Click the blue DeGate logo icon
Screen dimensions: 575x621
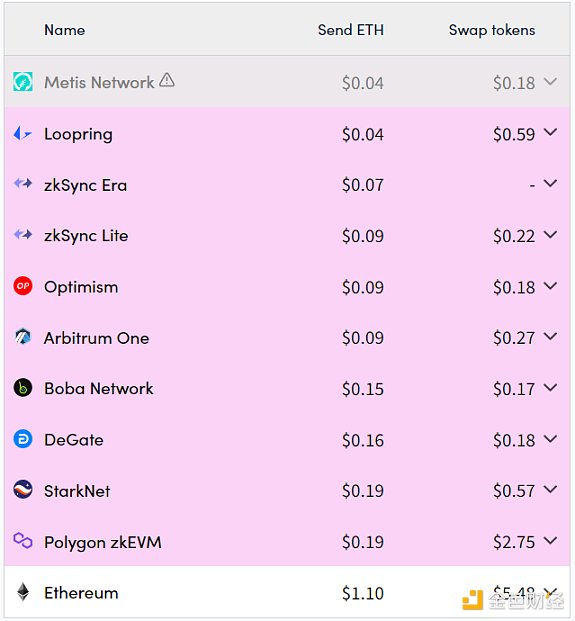(23, 439)
